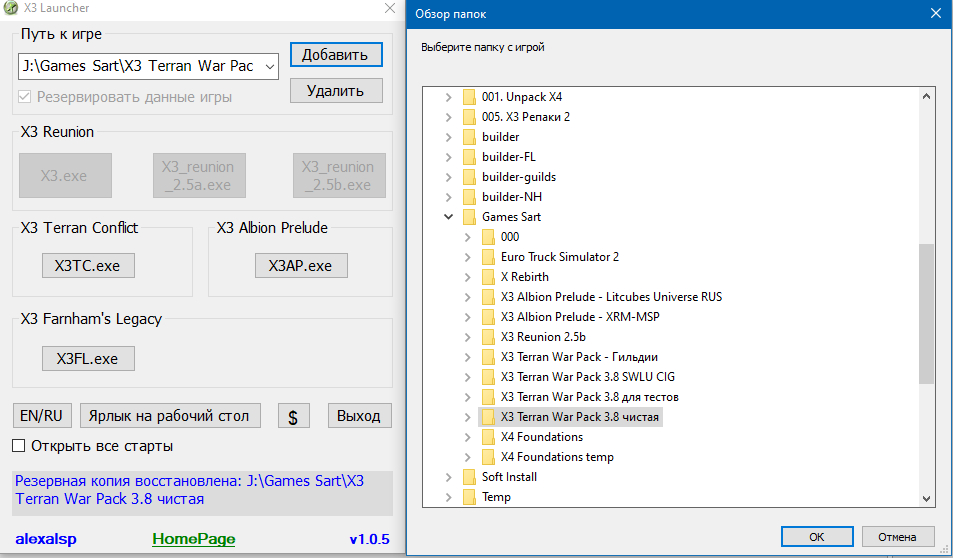Screen dimensions: 953x558
Task: Switch language with EN/RU button
Action: point(42,416)
